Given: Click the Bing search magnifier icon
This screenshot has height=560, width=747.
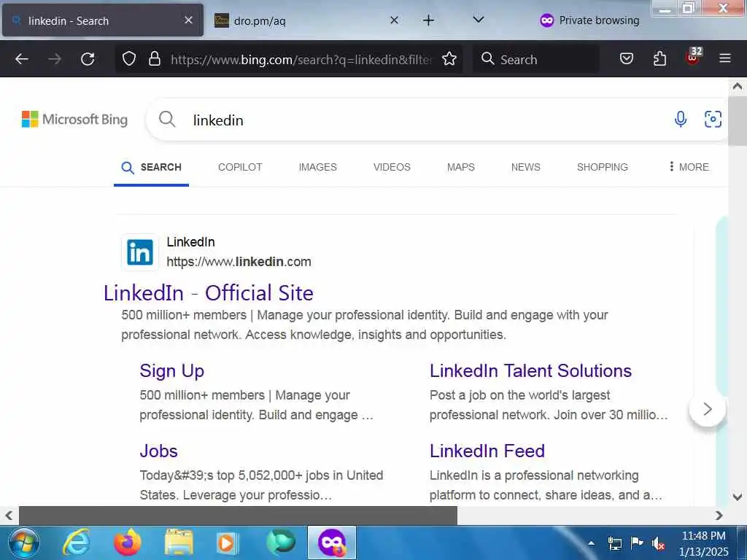Looking at the screenshot, I should click(x=167, y=119).
